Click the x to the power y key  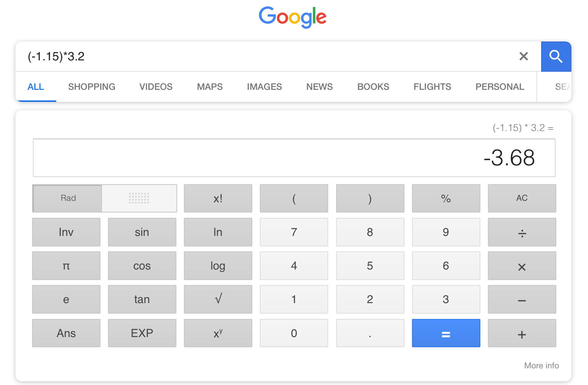(x=218, y=333)
